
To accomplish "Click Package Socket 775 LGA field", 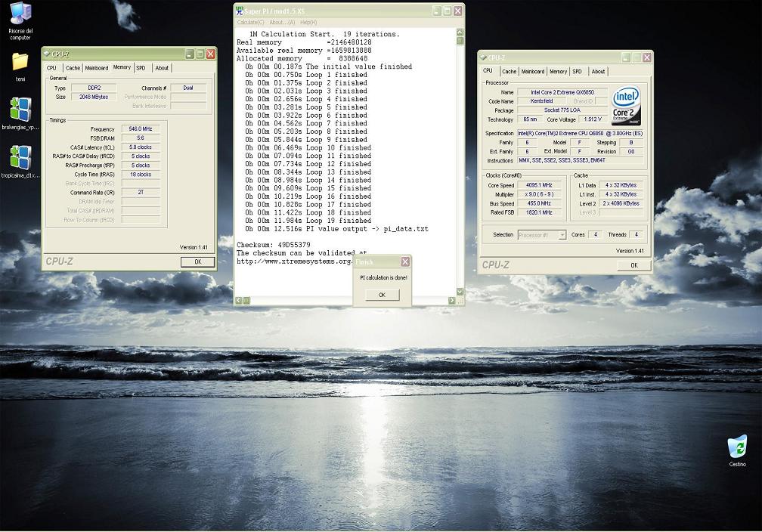I will [x=562, y=110].
